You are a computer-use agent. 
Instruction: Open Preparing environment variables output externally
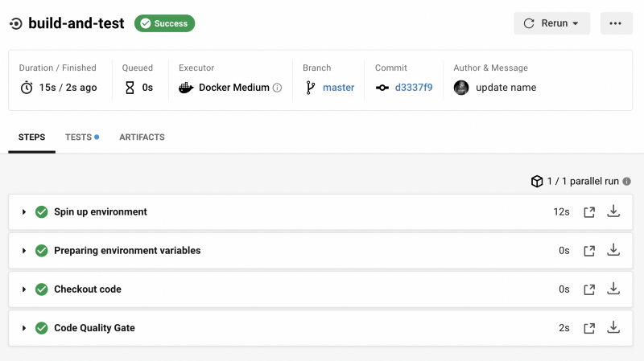589,251
